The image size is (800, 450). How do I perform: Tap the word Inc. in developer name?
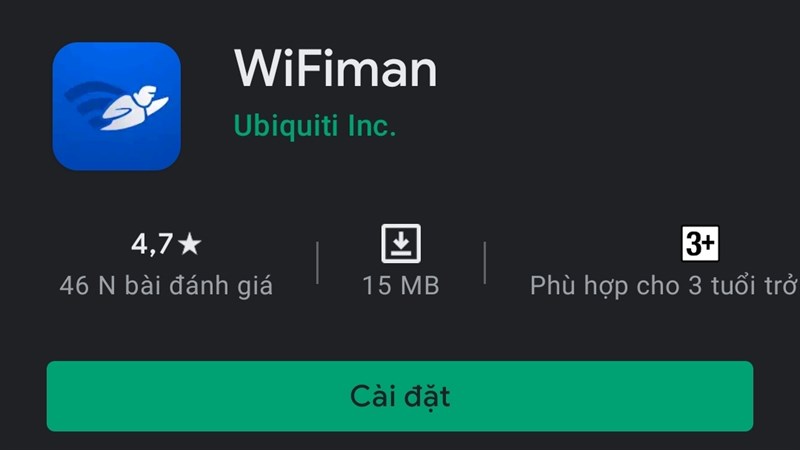coord(372,126)
